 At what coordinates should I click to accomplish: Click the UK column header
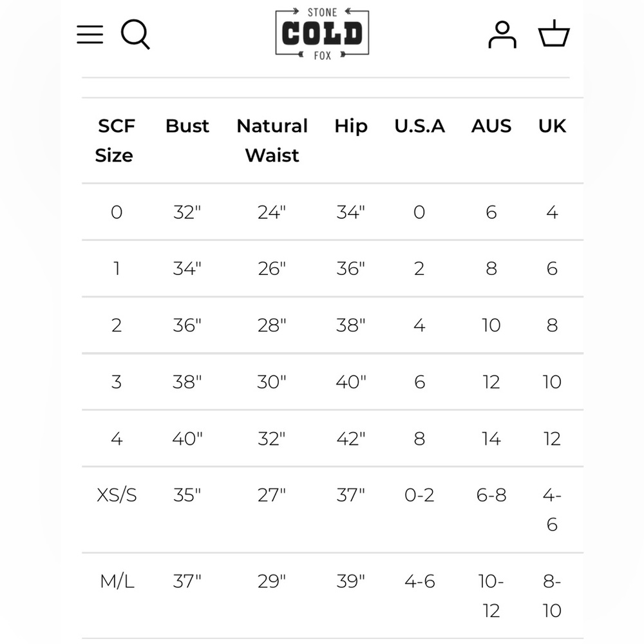click(552, 126)
